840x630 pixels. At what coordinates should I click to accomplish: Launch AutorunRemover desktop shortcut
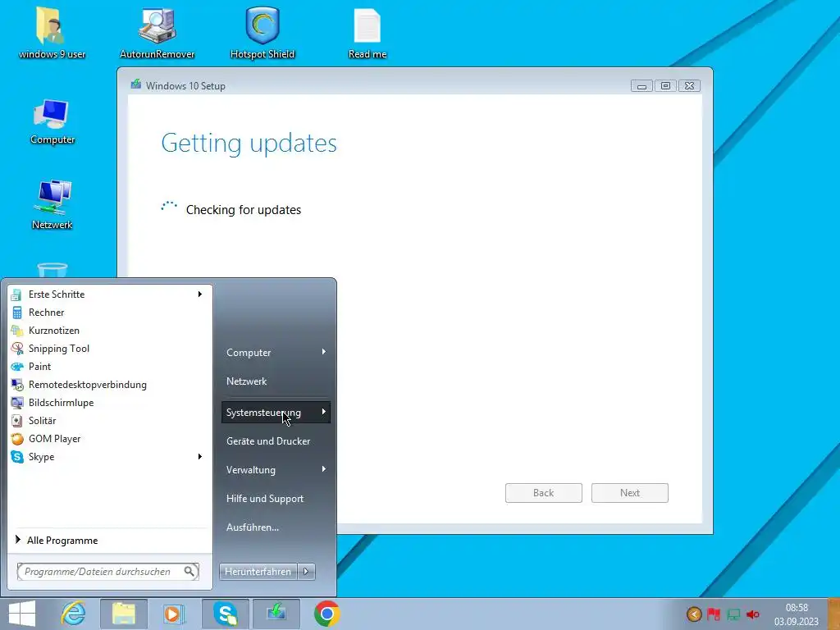157,33
